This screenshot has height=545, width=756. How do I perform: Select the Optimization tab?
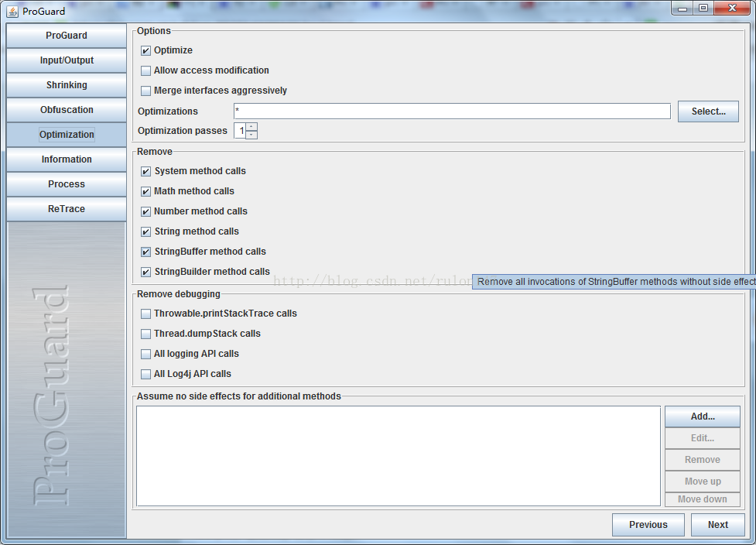[x=67, y=135]
